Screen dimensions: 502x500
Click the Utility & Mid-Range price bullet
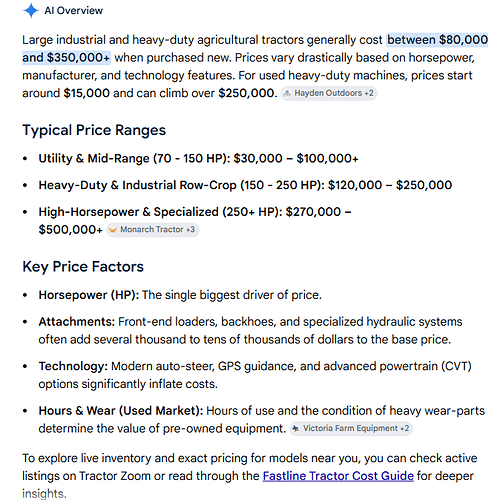point(198,158)
